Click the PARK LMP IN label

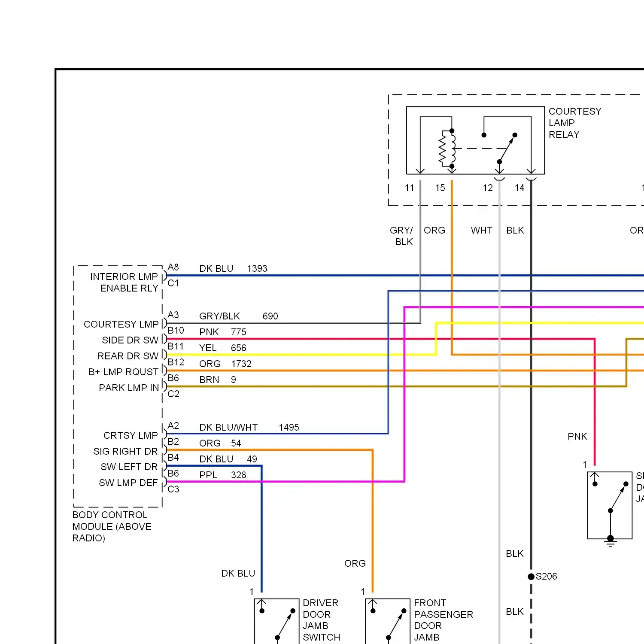129,388
